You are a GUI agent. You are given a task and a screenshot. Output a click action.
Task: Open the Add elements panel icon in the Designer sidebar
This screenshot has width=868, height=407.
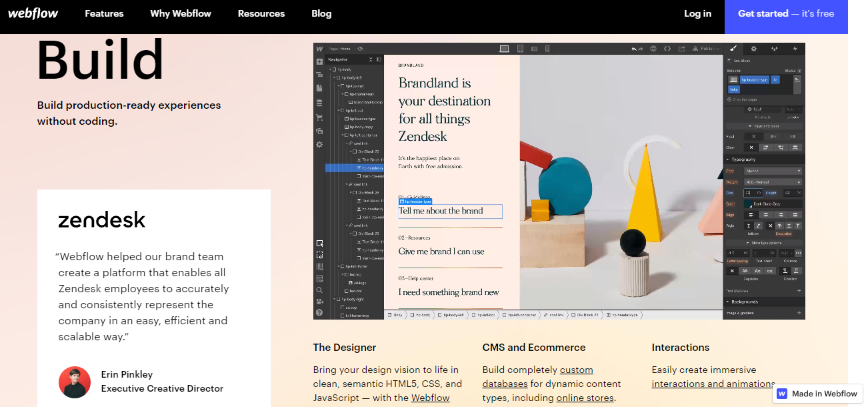(x=319, y=62)
